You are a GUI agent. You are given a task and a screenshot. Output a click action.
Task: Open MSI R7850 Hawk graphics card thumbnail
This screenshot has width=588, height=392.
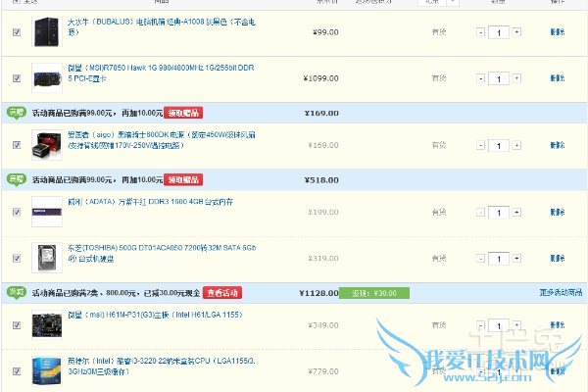[x=47, y=78]
